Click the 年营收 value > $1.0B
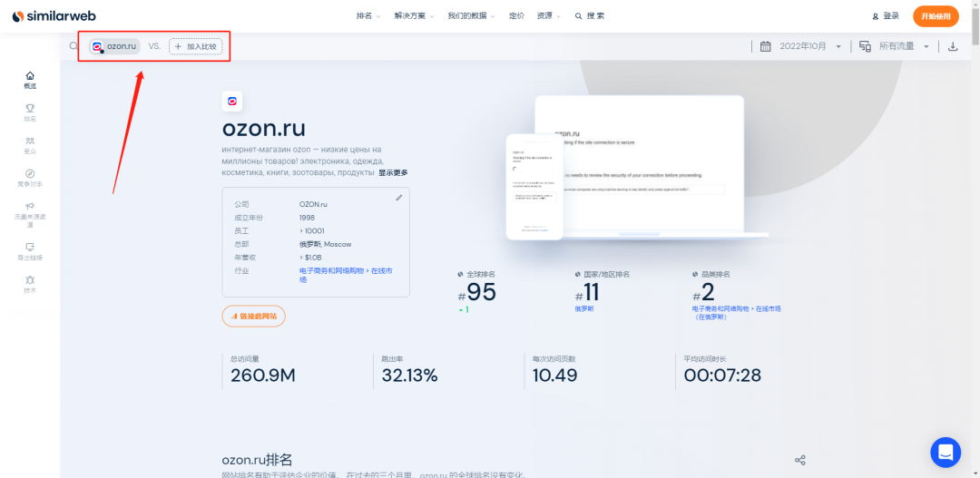Viewport: 980px width, 478px height. click(310, 258)
